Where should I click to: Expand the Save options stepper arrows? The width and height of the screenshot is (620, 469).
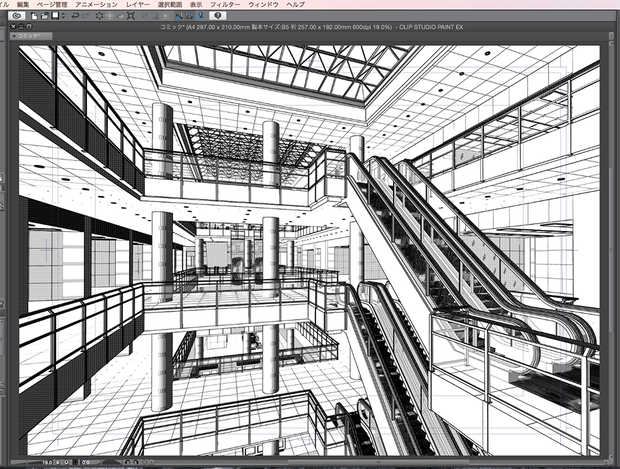tap(63, 16)
